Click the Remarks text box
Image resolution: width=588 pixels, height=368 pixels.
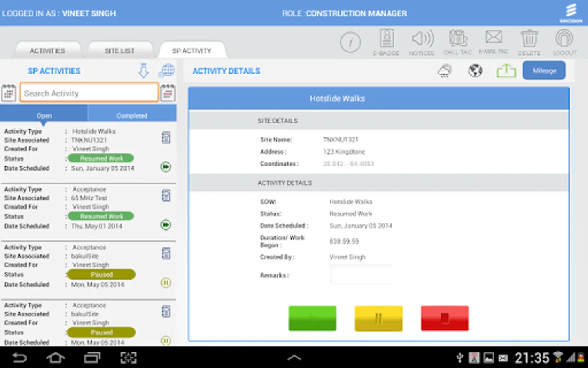tap(361, 275)
